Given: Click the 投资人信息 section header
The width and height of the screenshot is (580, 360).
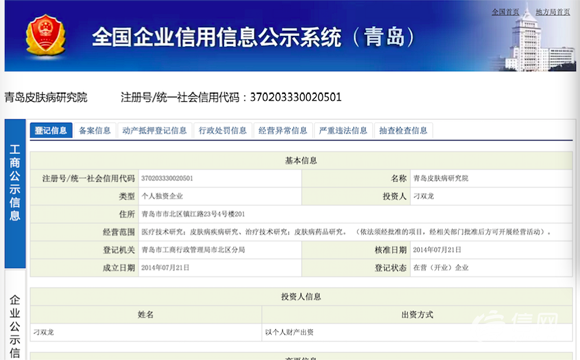Looking at the screenshot, I should point(301,296).
